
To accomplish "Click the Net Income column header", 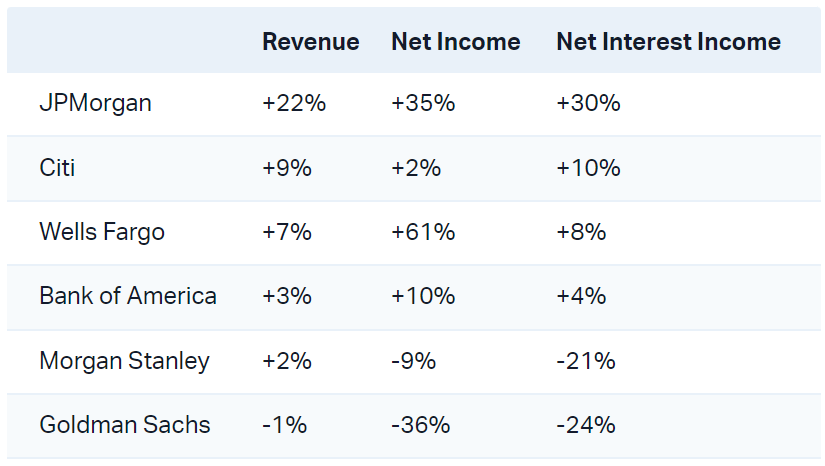I will 455,42.
